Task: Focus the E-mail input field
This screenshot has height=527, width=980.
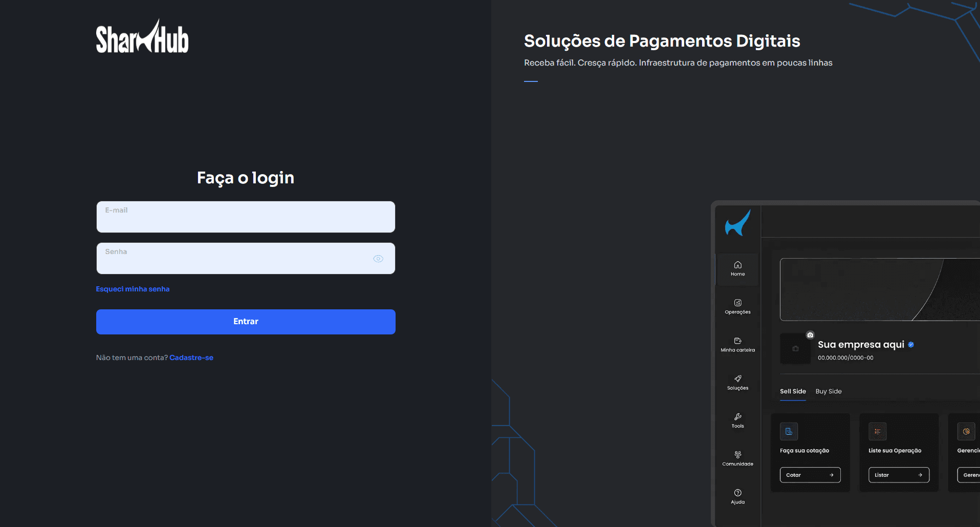Action: (246, 217)
